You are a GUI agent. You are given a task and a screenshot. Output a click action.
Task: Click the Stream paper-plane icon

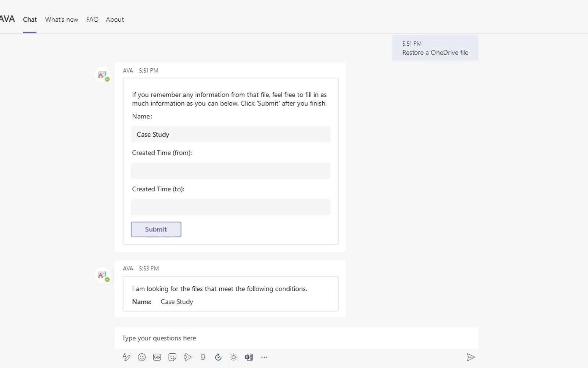pos(187,357)
